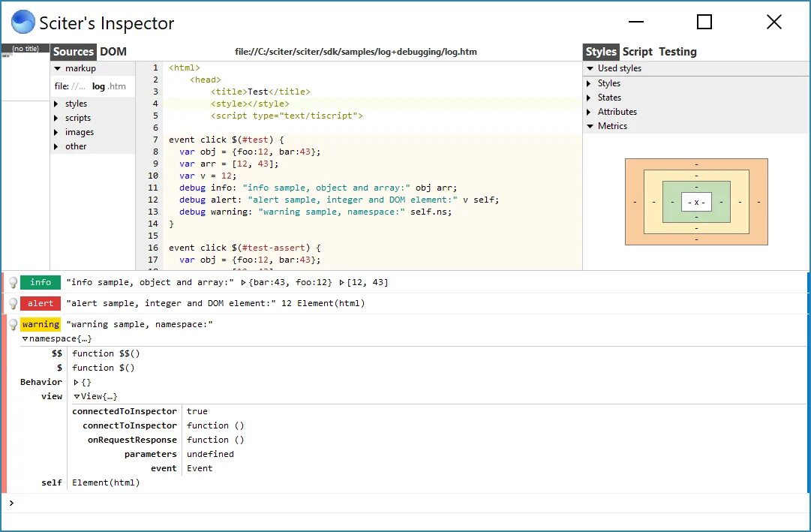Close the Inspector window
Viewport: 811px width, 532px height.
(773, 22)
